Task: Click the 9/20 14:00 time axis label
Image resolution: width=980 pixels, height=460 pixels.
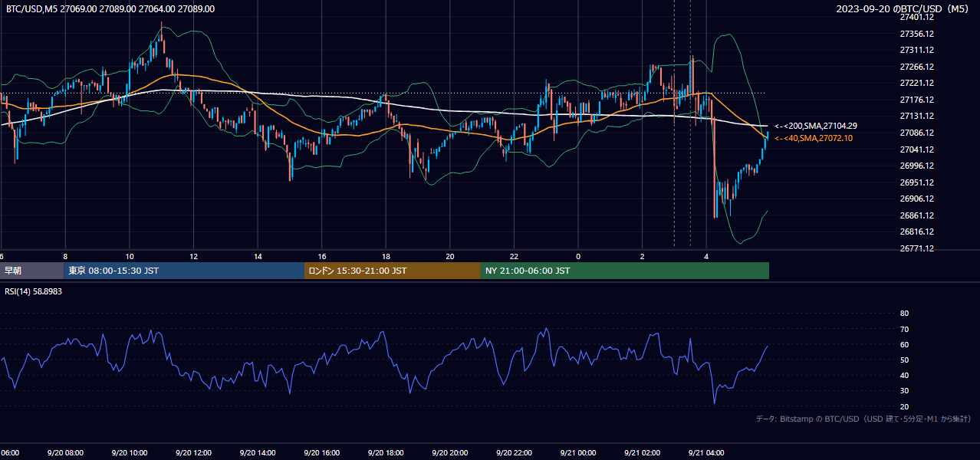Action: coord(258,453)
